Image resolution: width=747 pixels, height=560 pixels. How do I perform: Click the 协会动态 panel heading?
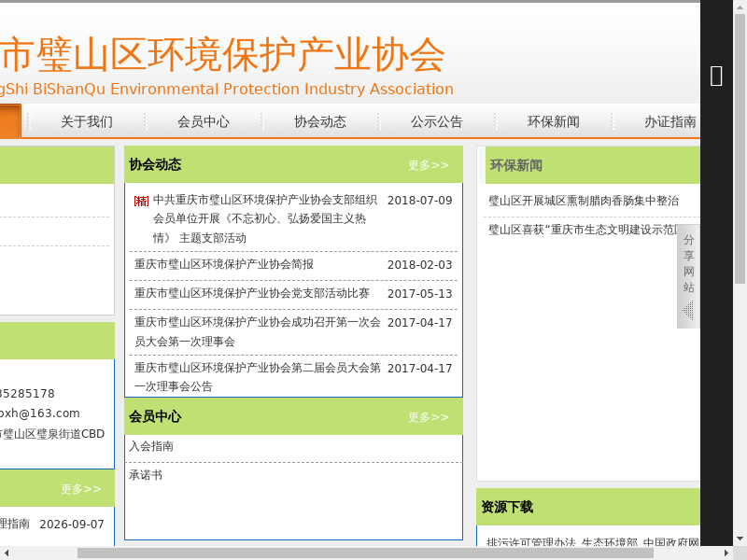coord(155,165)
